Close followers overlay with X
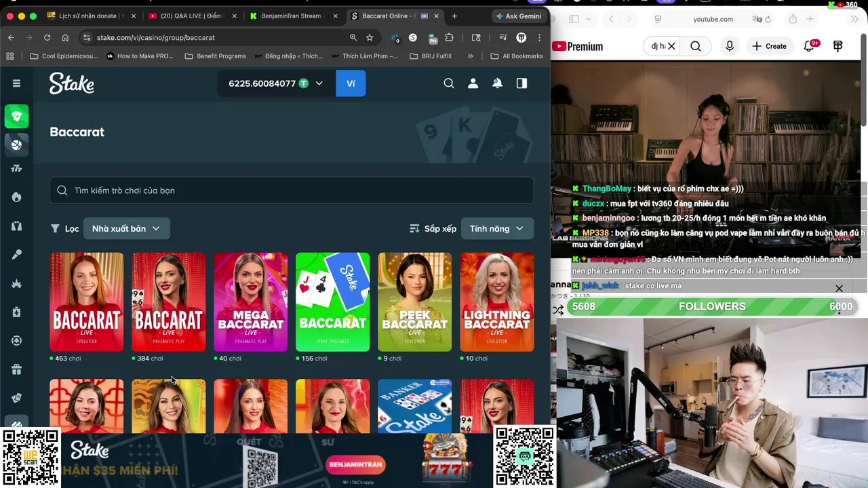Image resolution: width=868 pixels, height=488 pixels. tap(839, 289)
